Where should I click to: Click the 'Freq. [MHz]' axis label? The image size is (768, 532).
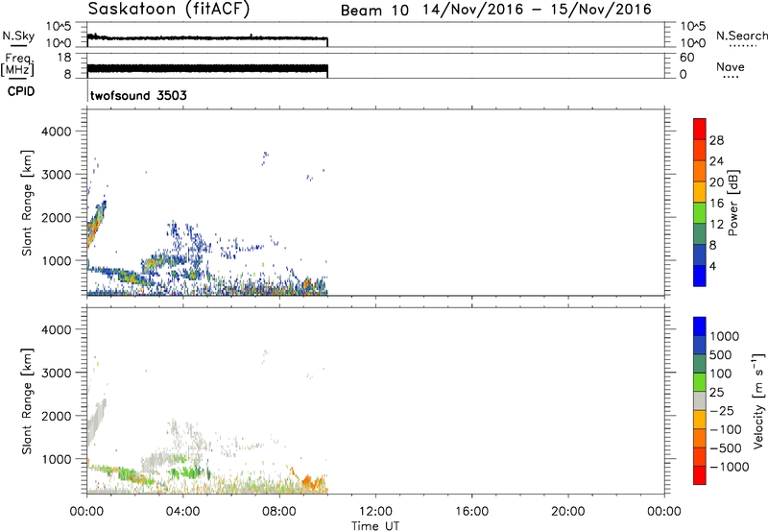point(17,64)
